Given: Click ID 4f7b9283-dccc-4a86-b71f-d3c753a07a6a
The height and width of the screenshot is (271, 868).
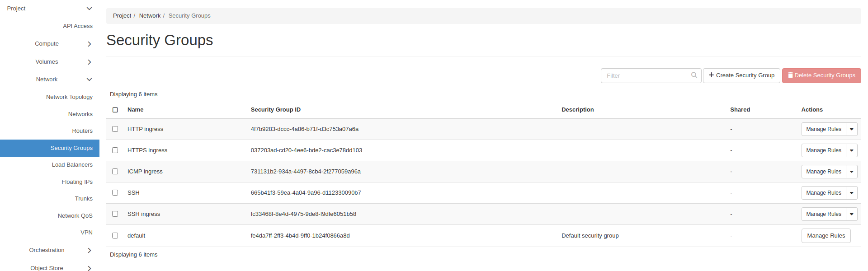Looking at the screenshot, I should tap(305, 129).
